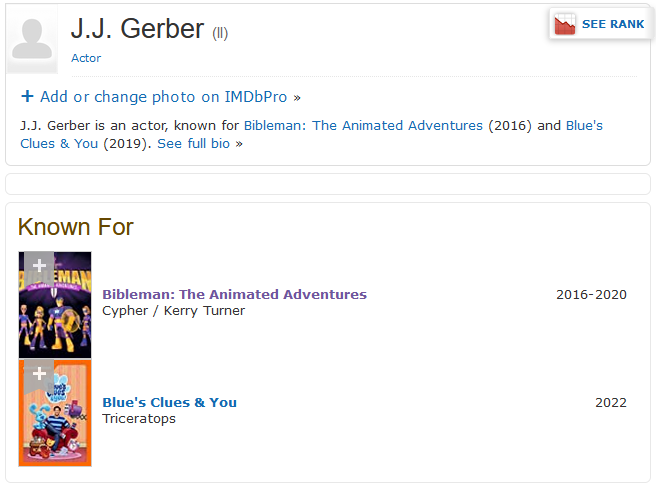Click the plus icon beside Add photo

click(x=27, y=97)
